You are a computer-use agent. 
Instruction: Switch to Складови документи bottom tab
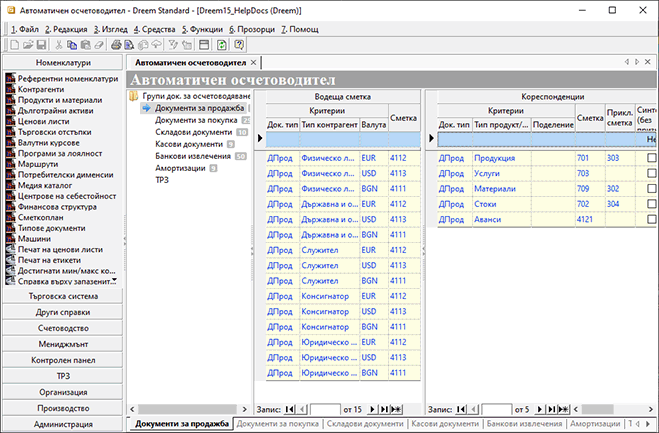pyautogui.click(x=365, y=424)
